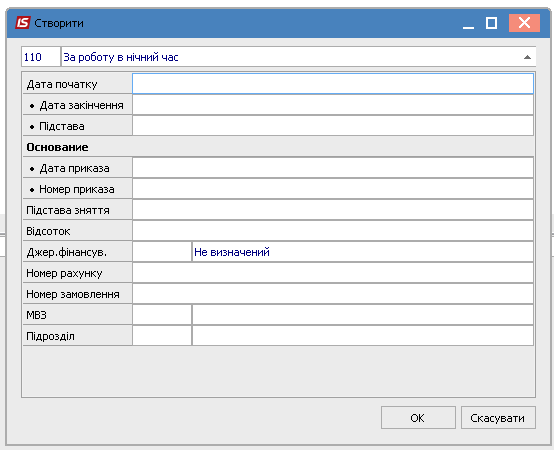Focus the Дата початку input field
554x450 pixels.
click(x=333, y=84)
